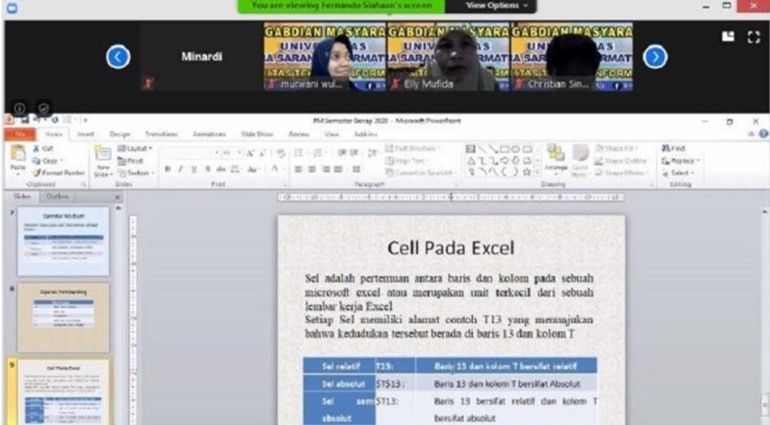This screenshot has height=425, width=770.
Task: Open the File tab
Action: click(x=20, y=134)
